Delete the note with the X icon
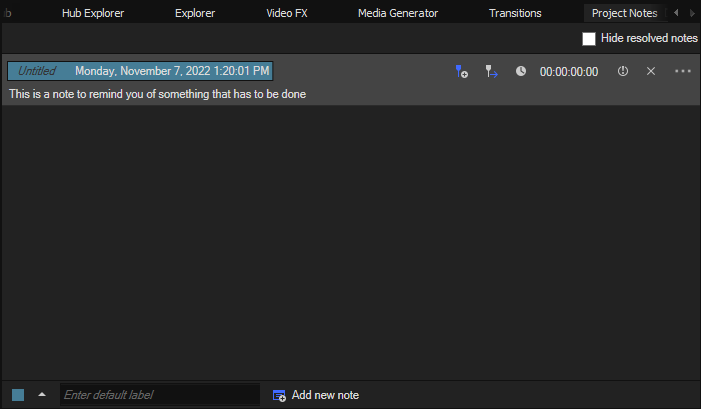 tap(651, 72)
